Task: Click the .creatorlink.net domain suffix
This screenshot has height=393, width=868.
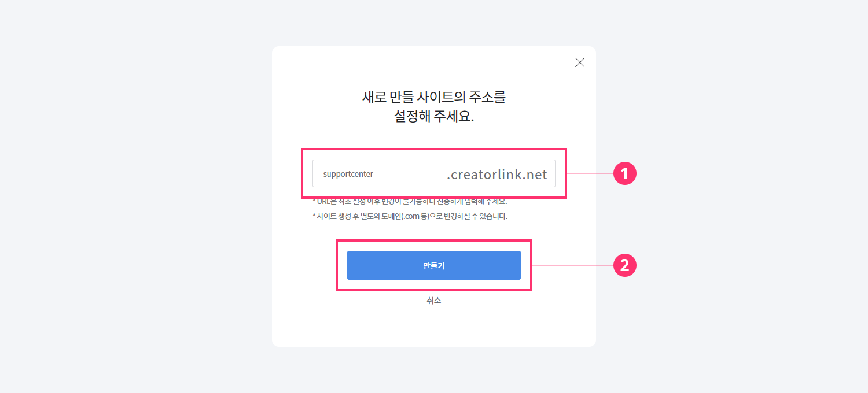Action: pos(496,175)
